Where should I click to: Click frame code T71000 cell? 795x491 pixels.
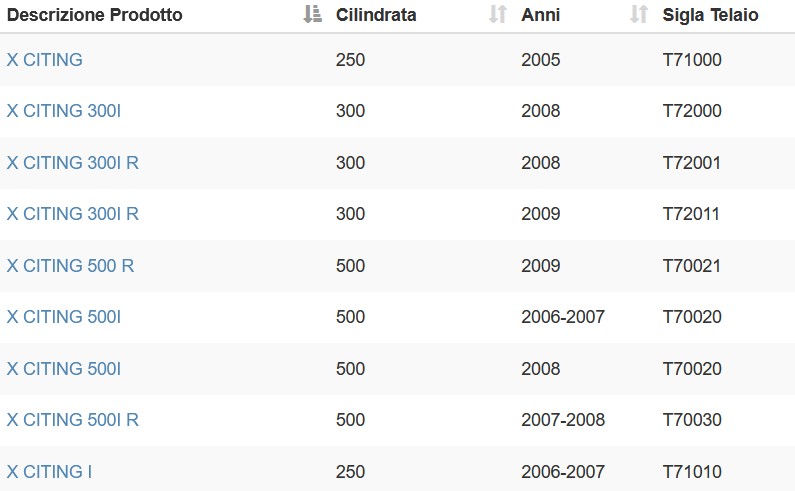(x=692, y=60)
